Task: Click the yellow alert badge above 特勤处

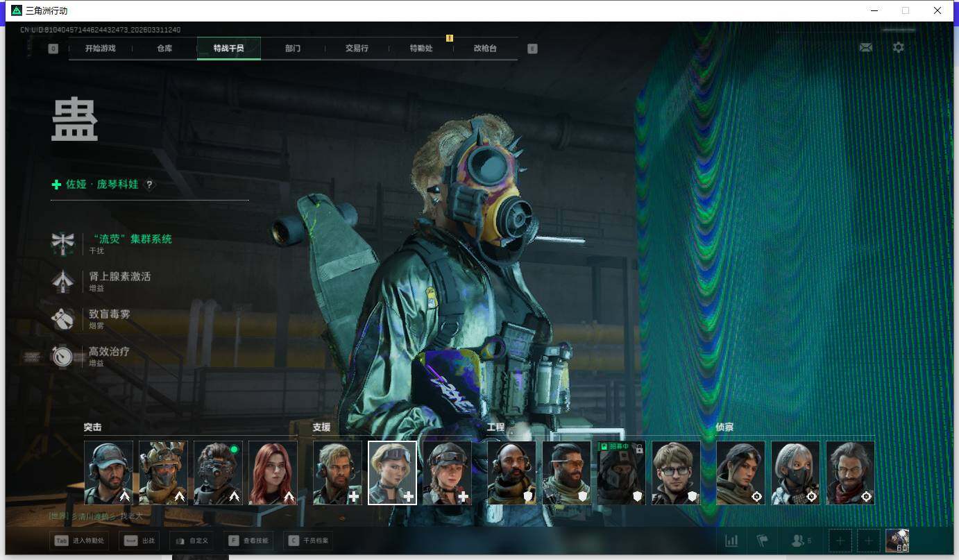Action: pos(449,38)
